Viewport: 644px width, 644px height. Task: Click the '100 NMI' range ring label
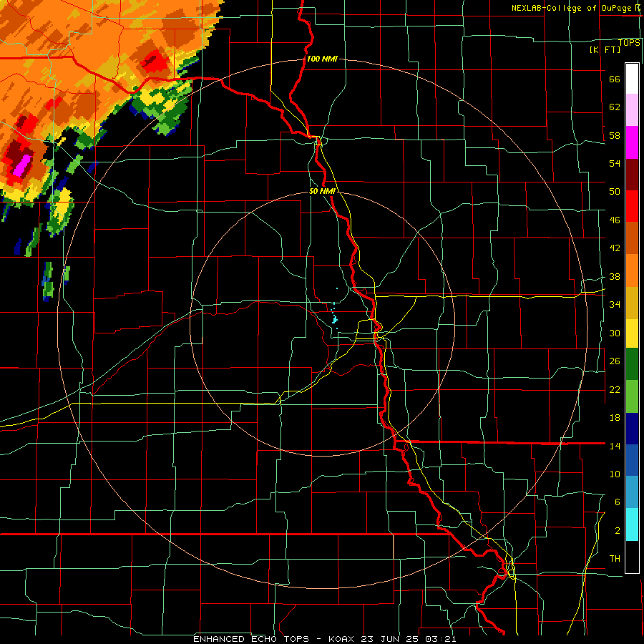coord(322,59)
